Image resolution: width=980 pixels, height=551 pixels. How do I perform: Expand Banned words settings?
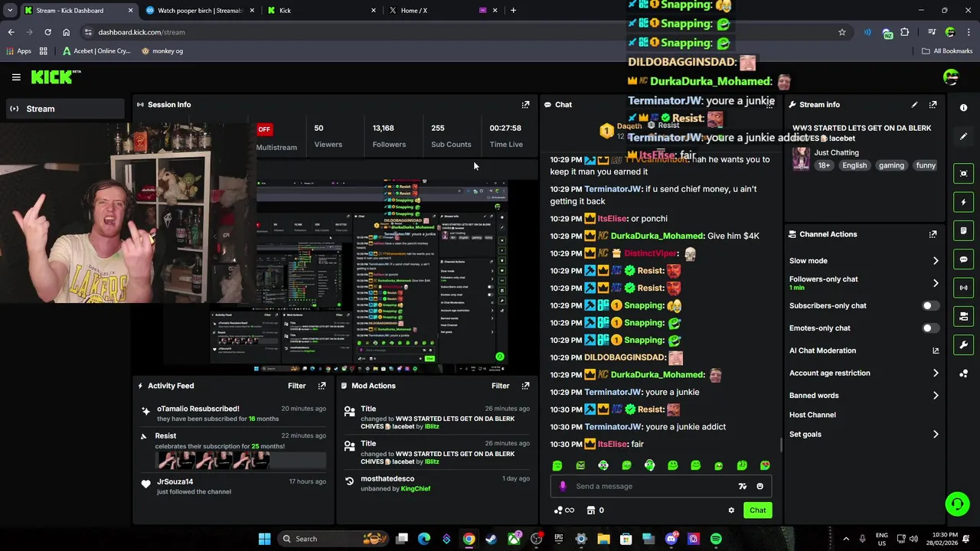pyautogui.click(x=936, y=396)
